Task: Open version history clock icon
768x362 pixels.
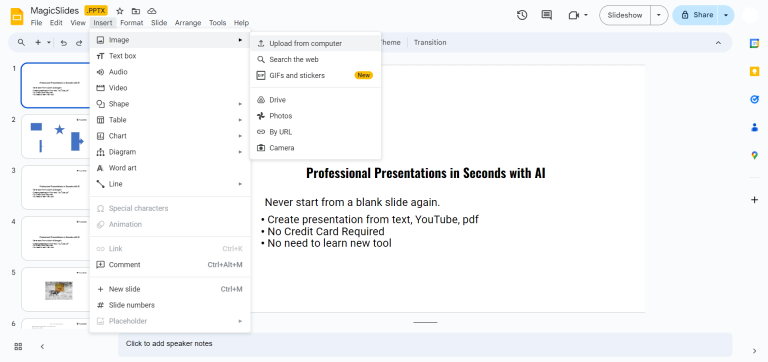Action: [x=522, y=15]
